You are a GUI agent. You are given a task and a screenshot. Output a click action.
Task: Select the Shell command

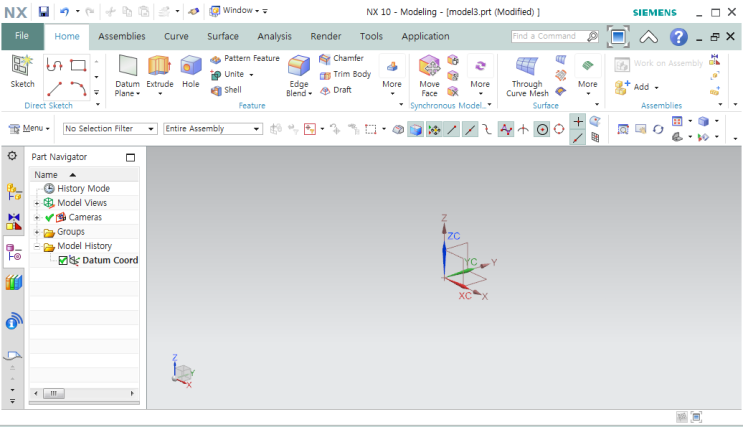click(226, 90)
